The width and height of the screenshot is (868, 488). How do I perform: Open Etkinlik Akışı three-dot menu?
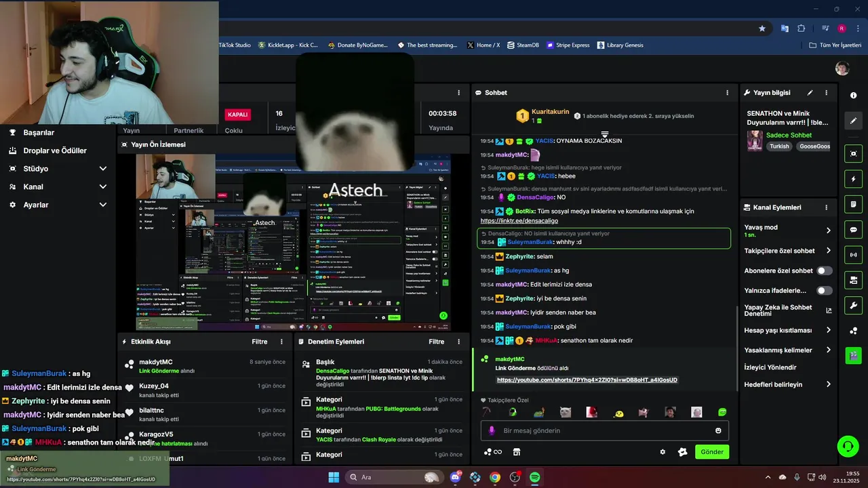pos(281,342)
